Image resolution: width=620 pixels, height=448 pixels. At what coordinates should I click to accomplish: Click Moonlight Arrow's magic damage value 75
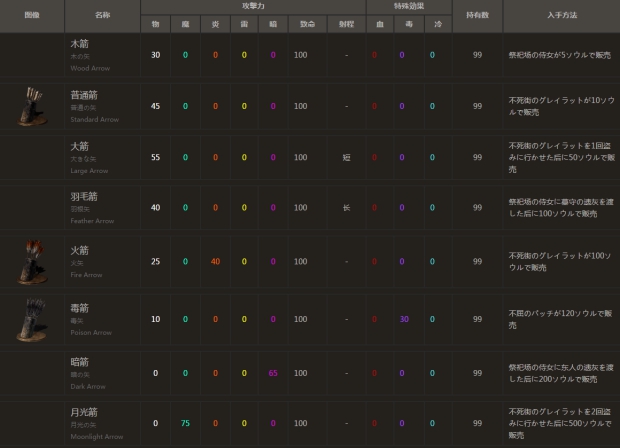click(x=185, y=423)
